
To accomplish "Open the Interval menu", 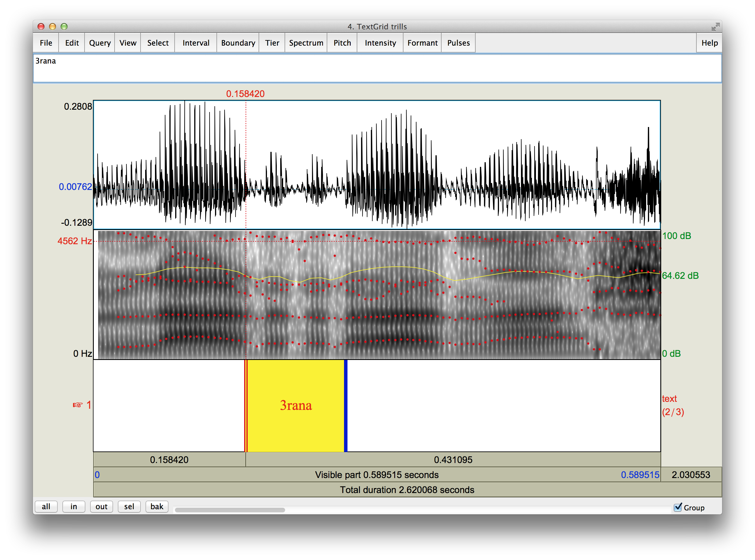I will coord(195,43).
